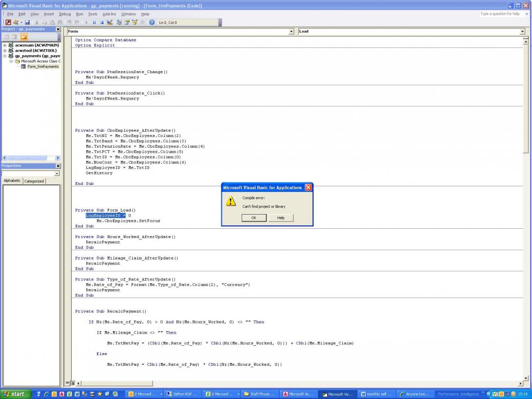
Task: Open Project Explorer toolbar icon
Action: point(119,22)
